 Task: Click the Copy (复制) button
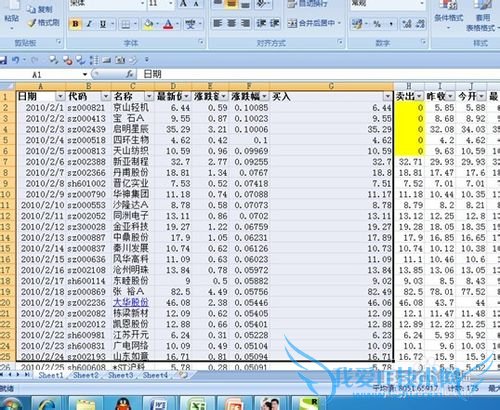40,10
